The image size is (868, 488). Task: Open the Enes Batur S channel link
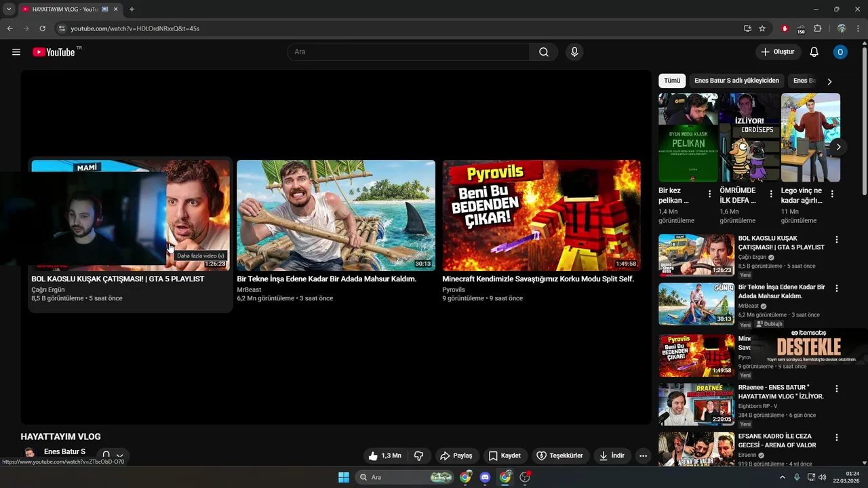coord(64,451)
